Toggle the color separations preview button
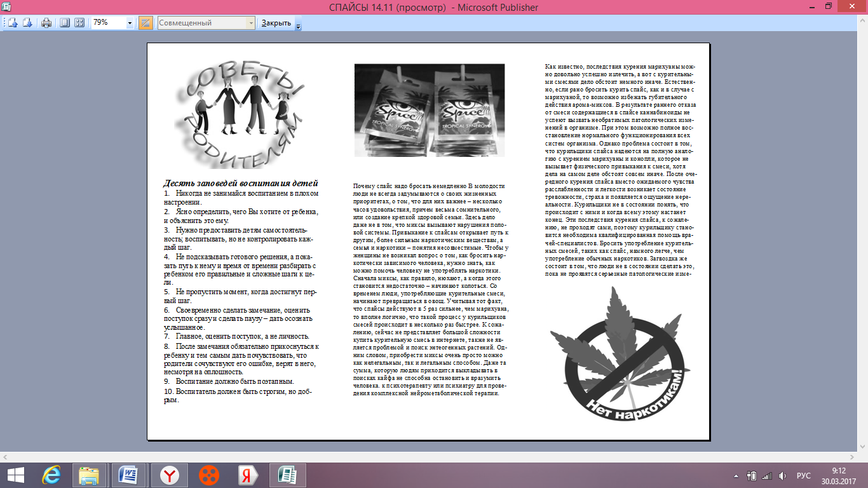This screenshot has height=488, width=868. click(x=146, y=23)
